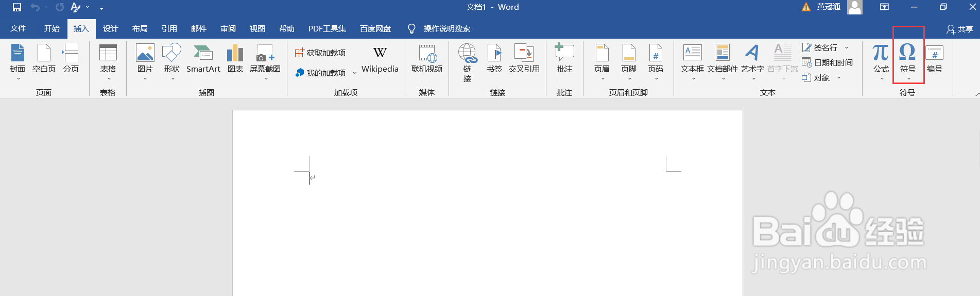Expand the Screenshot dropdown arrow
Screen dimensions: 980x296
coord(266,79)
